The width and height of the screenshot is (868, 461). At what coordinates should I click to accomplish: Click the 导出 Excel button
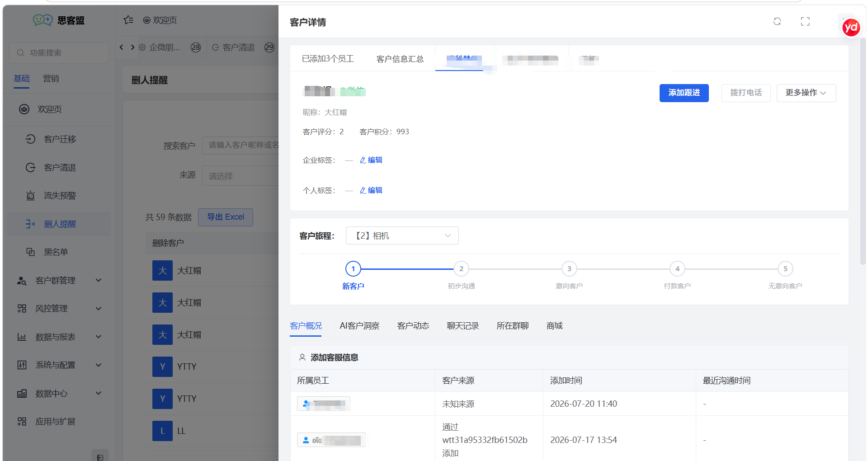coord(226,217)
